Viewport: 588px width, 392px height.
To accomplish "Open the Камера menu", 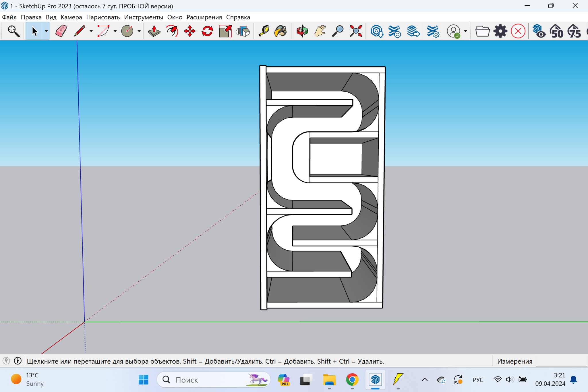I will (x=71, y=17).
